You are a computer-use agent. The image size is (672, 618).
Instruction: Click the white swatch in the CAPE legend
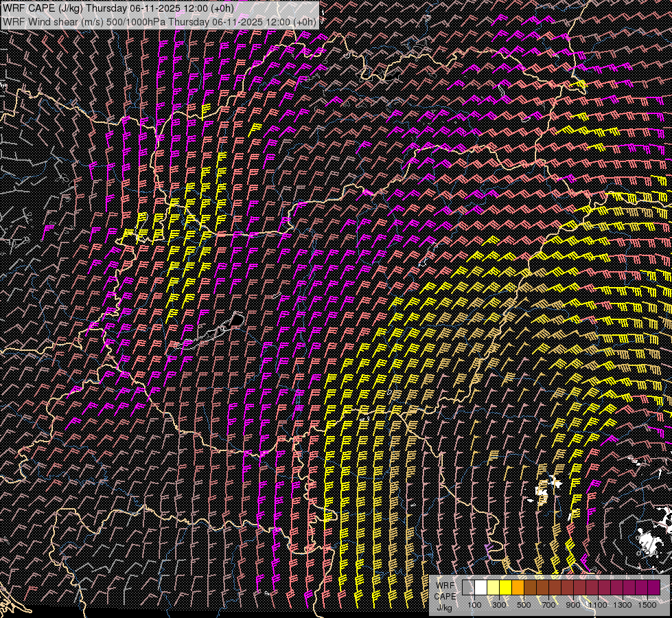[x=480, y=587]
